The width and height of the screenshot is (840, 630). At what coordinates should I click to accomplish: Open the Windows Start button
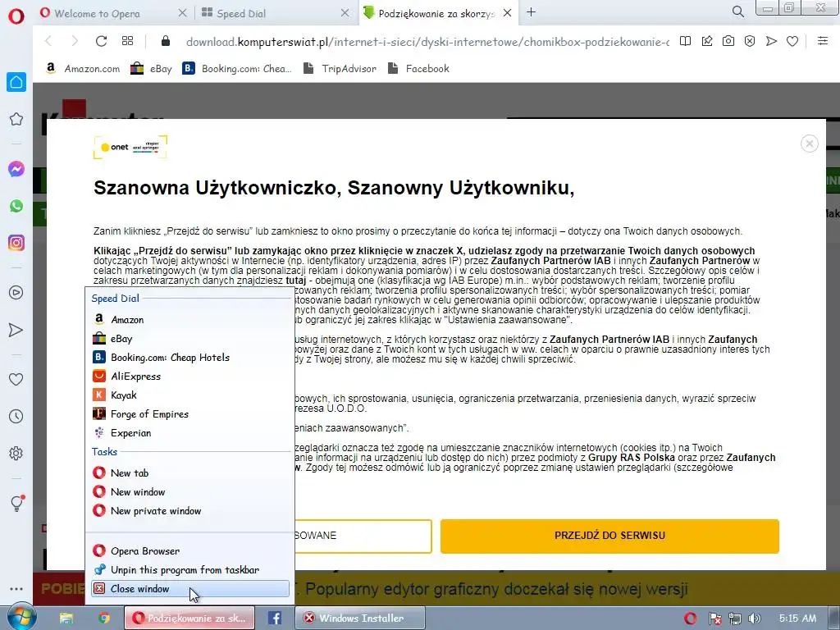21,617
